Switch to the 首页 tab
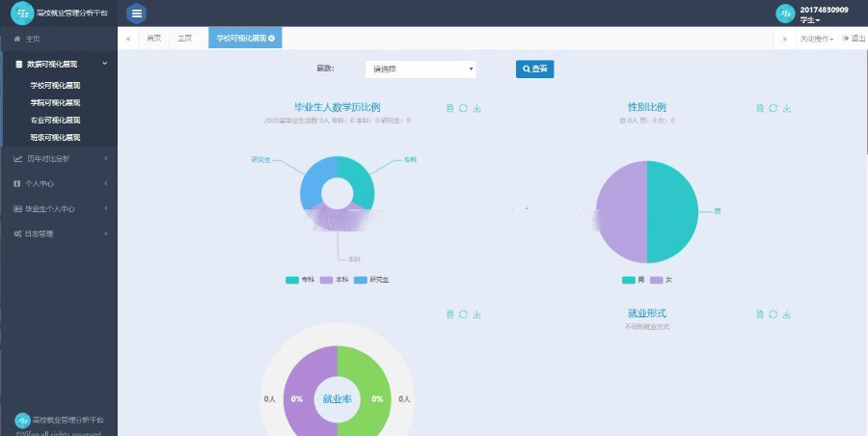Viewport: 868px width, 436px height. (153, 39)
